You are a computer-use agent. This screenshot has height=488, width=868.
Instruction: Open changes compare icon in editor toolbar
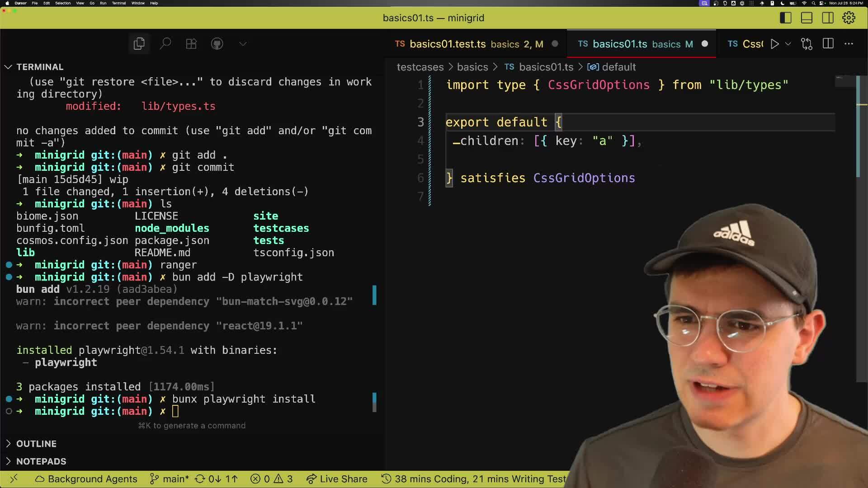807,44
